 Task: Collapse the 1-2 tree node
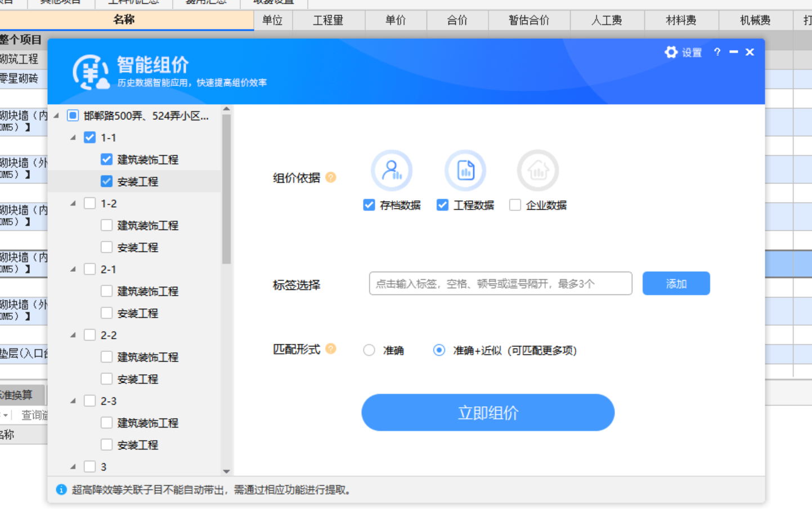click(x=73, y=204)
